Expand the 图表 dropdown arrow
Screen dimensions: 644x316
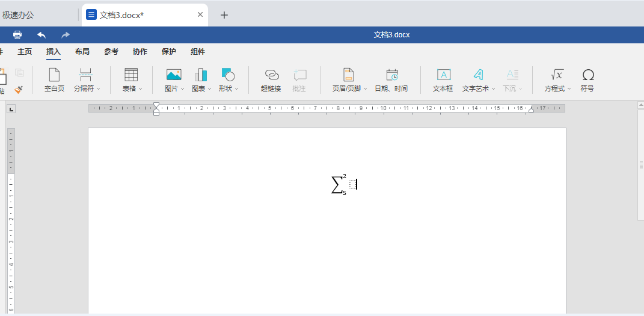click(209, 88)
